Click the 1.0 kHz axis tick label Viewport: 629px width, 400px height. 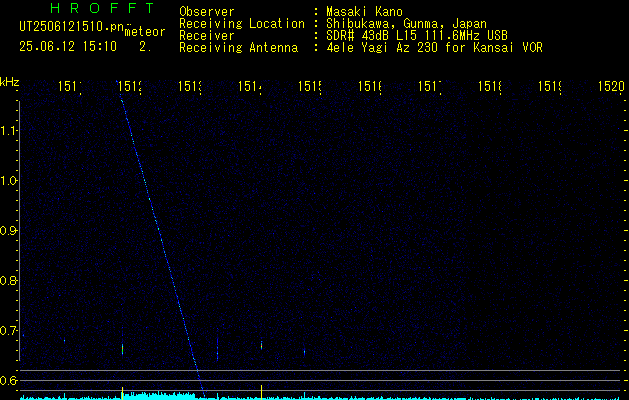click(8, 181)
